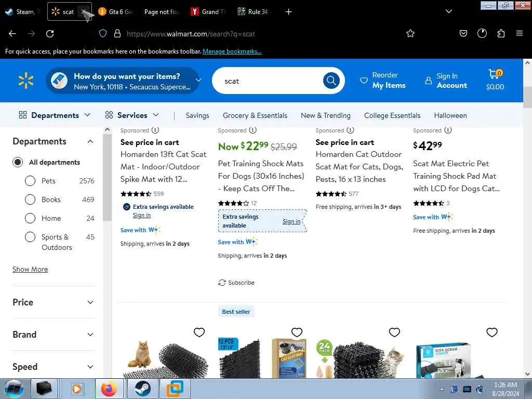
Task: Expand the Brand filter
Action: pos(90,335)
